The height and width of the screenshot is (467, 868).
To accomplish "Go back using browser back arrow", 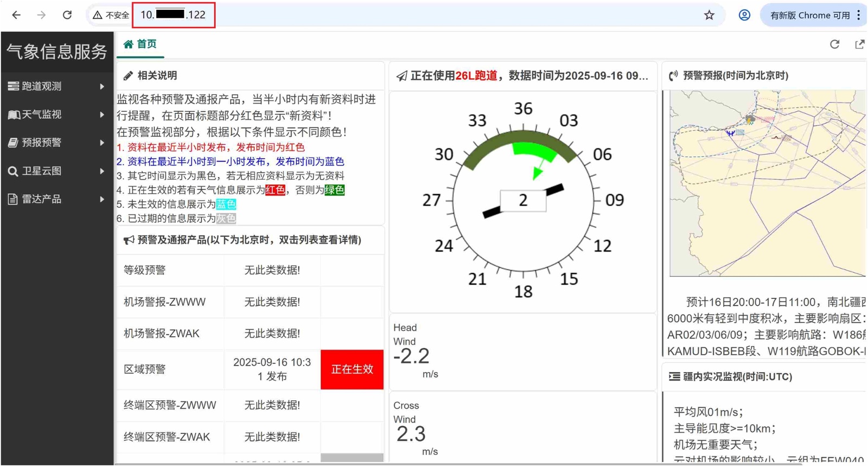I will [16, 15].
